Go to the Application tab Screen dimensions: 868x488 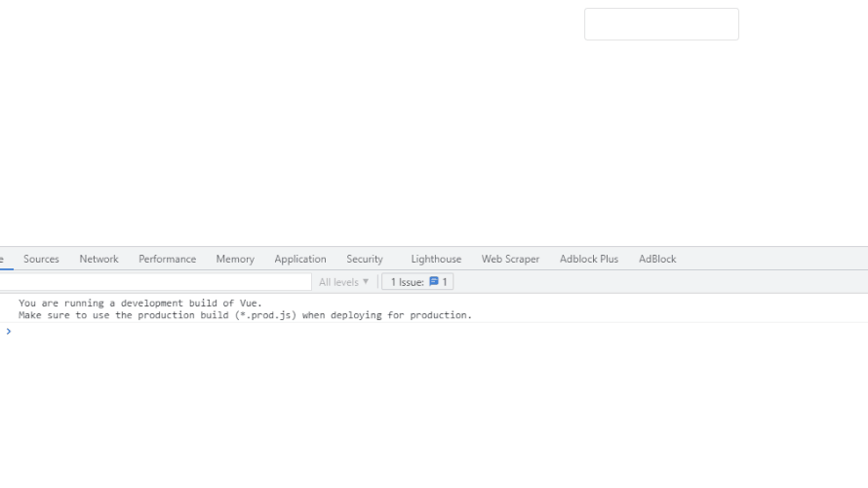300,259
